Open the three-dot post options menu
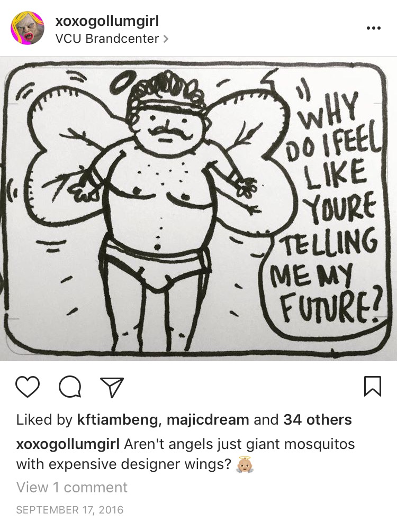The image size is (397, 532). point(374,28)
